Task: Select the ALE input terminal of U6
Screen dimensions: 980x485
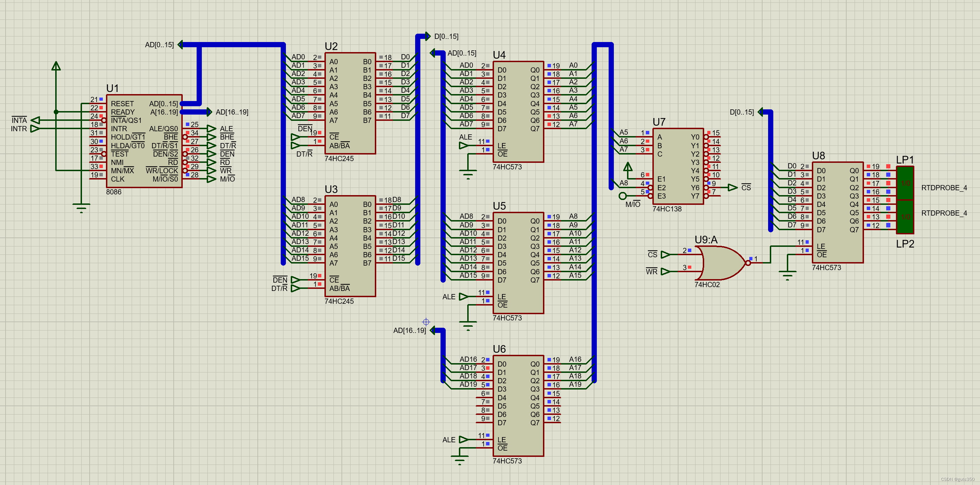Action: point(464,440)
